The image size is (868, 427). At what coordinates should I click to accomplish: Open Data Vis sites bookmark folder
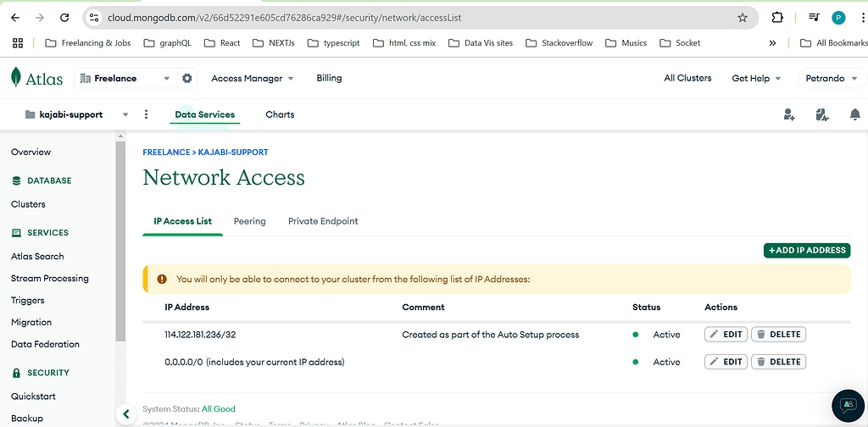tap(481, 42)
